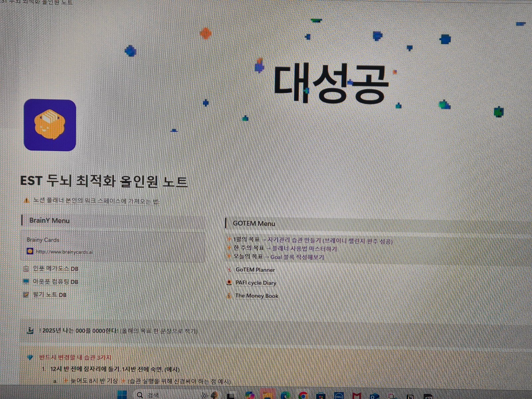Viewport: 532px width, 399px height.
Task: Click the 대성공 cover image
Action: (x=331, y=83)
